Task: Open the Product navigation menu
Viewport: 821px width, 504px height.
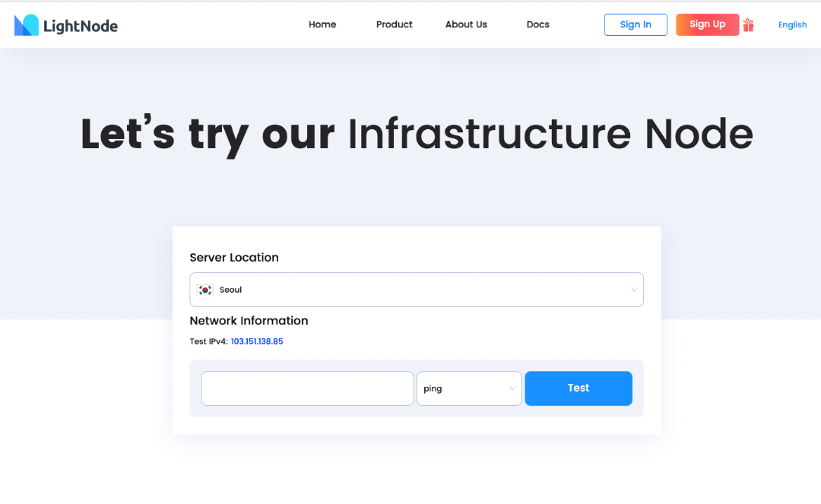Action: pyautogui.click(x=394, y=24)
